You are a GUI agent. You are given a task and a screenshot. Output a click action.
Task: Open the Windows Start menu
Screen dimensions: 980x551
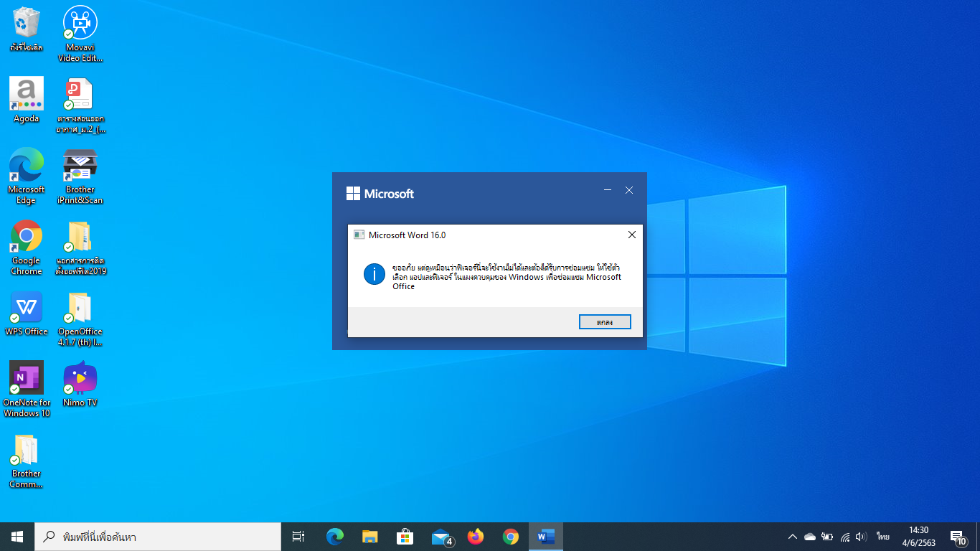(17, 537)
